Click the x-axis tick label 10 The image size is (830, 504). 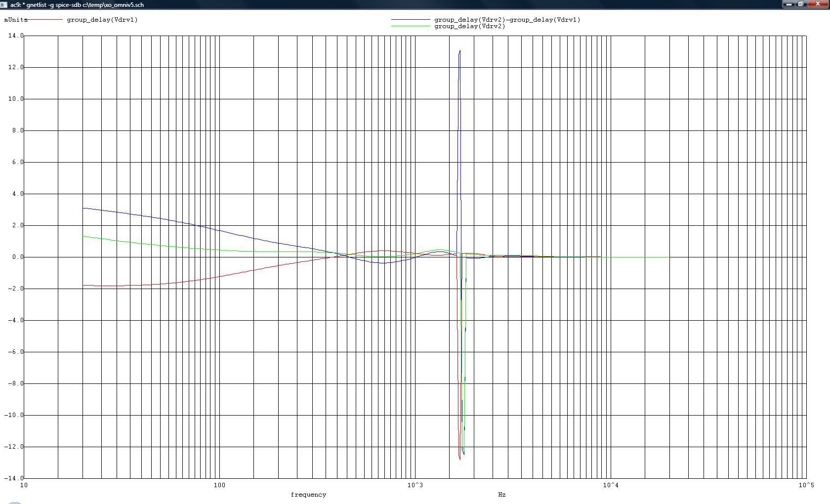[x=24, y=485]
